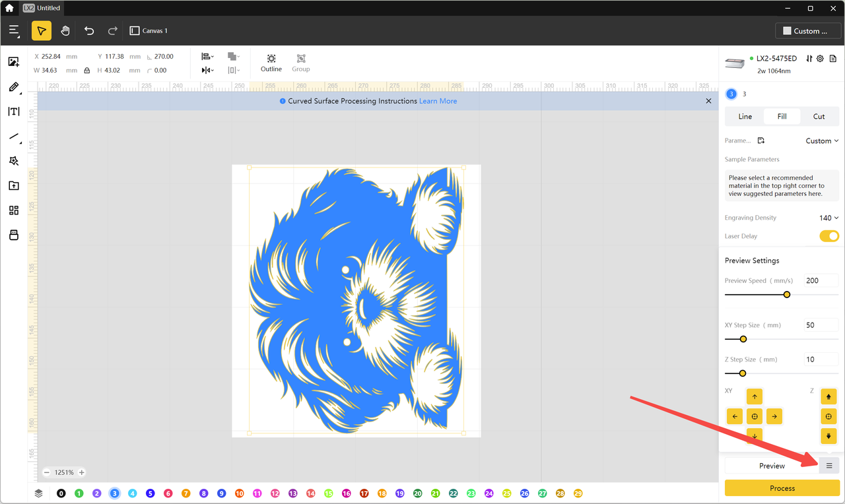Image resolution: width=845 pixels, height=504 pixels.
Task: Open the image import tool
Action: 13,62
